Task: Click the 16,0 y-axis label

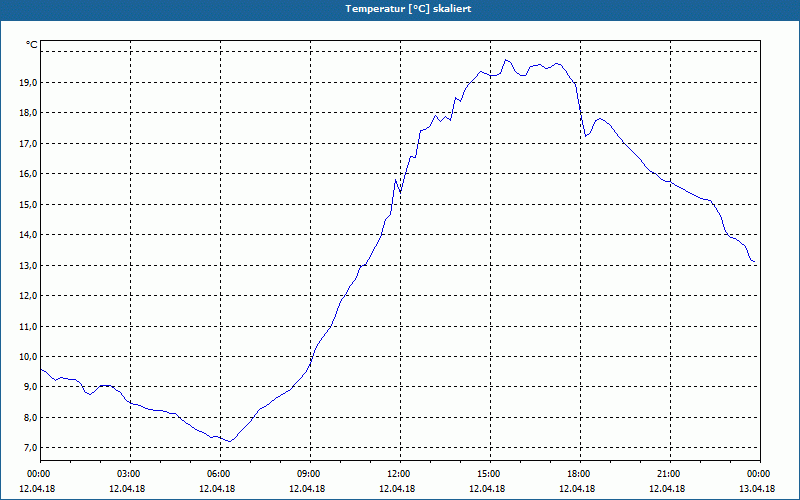Action: pyautogui.click(x=28, y=173)
